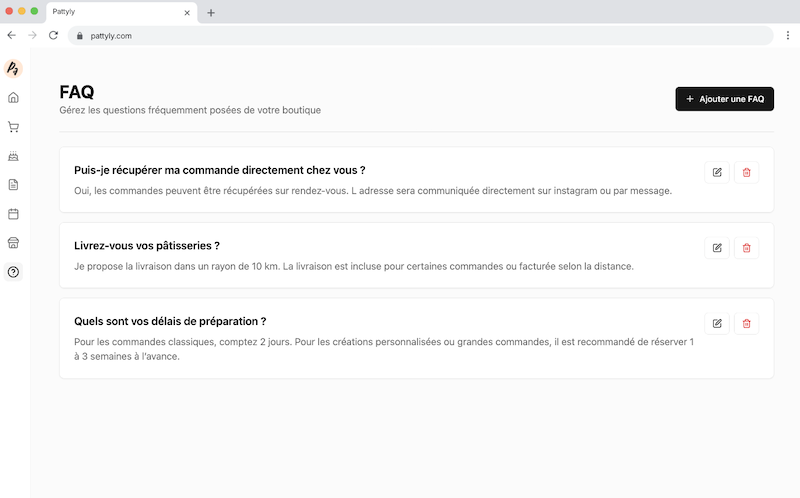Open the shopping cart orders icon

[x=13, y=127]
